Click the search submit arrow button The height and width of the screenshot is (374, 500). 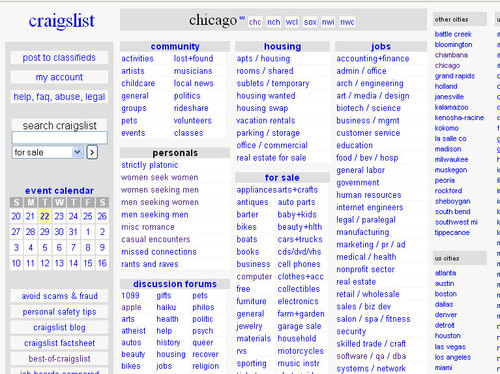(x=92, y=152)
